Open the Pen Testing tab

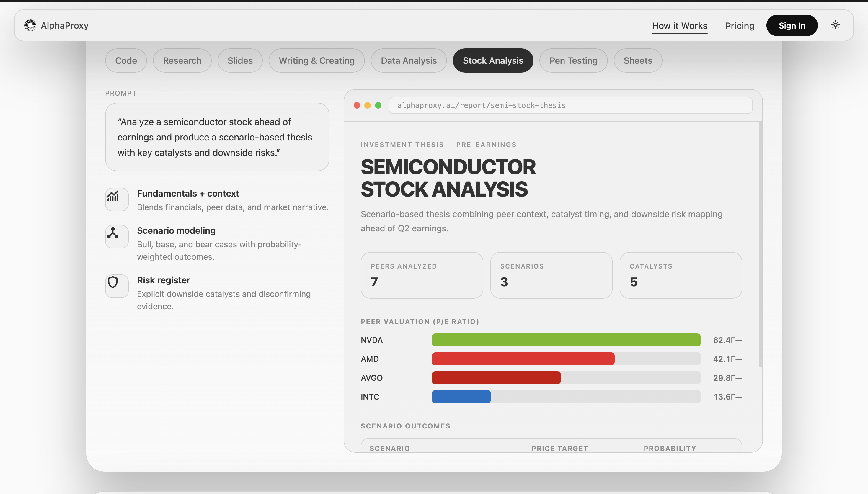point(573,60)
